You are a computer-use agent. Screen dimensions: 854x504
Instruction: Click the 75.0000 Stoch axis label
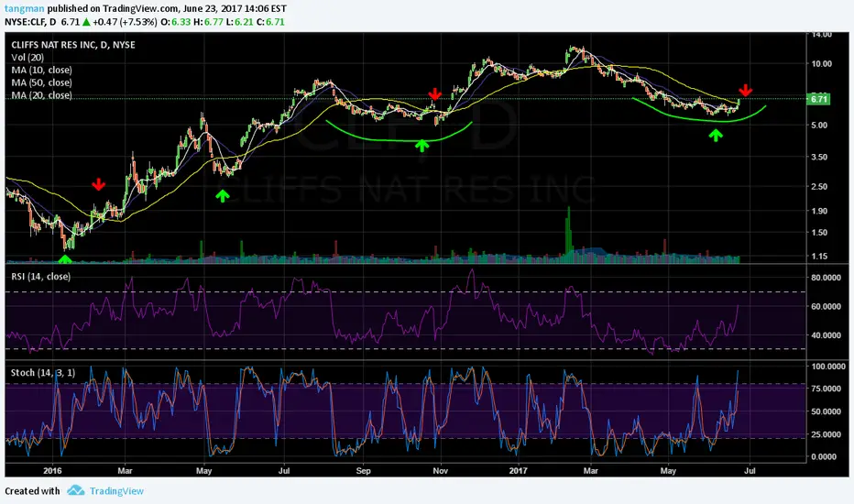coord(826,389)
